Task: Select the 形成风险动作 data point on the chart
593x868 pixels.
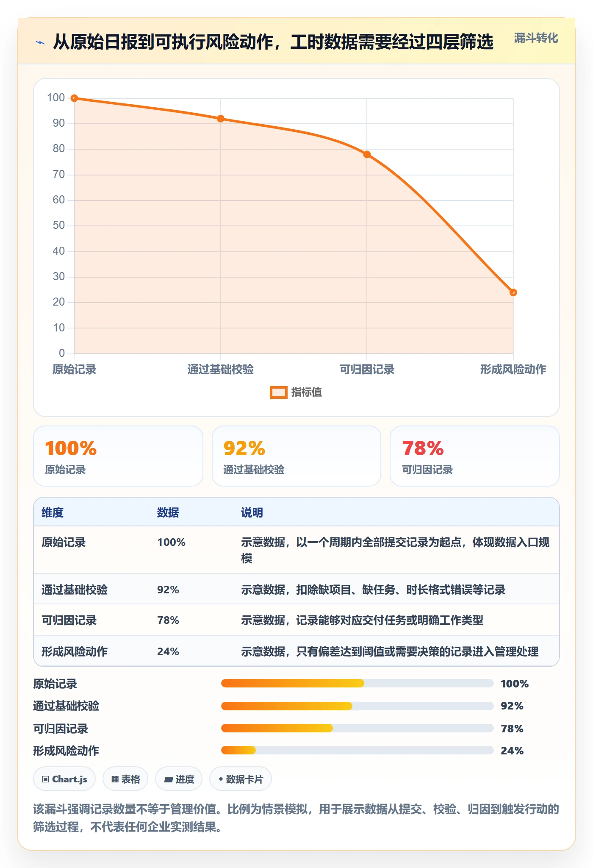Action: 513,292
